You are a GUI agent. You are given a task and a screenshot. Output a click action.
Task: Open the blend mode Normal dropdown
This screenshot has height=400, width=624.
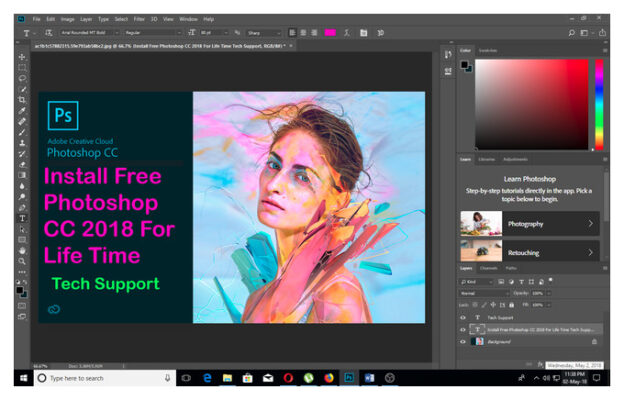[x=484, y=293]
